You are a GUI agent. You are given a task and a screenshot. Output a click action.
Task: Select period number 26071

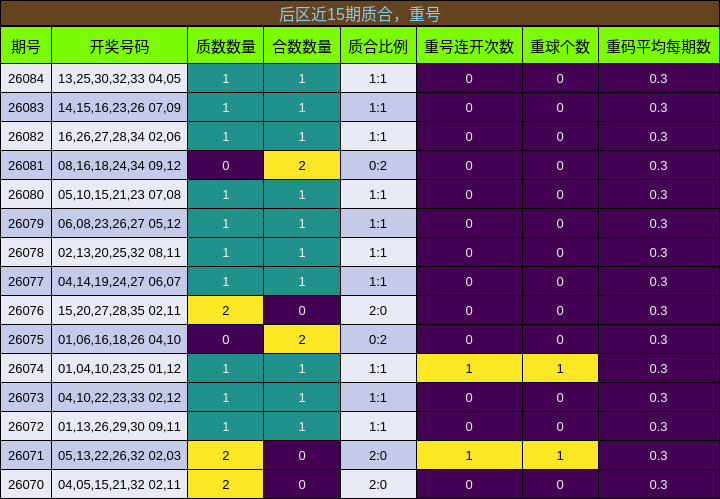pos(26,455)
